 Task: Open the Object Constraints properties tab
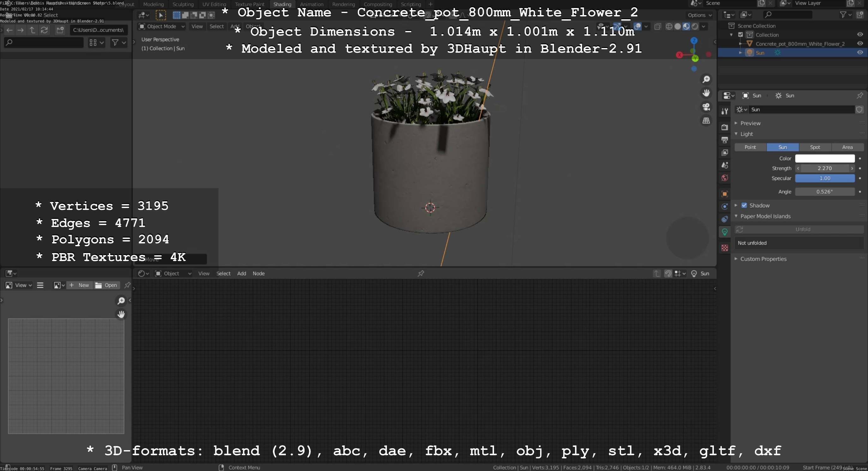725,219
